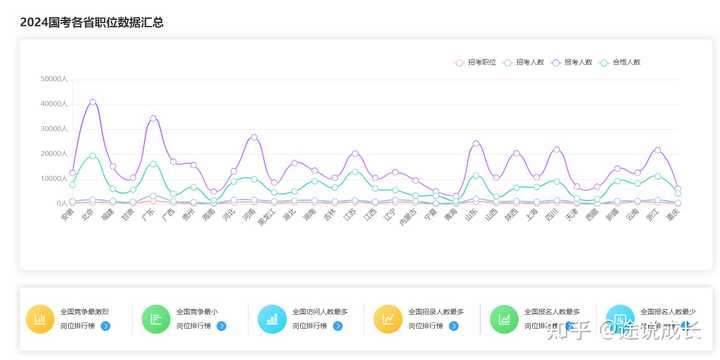The width and height of the screenshot is (720, 360).
Task: Select the 全国招录人数最多 card title
Action: coord(436,311)
